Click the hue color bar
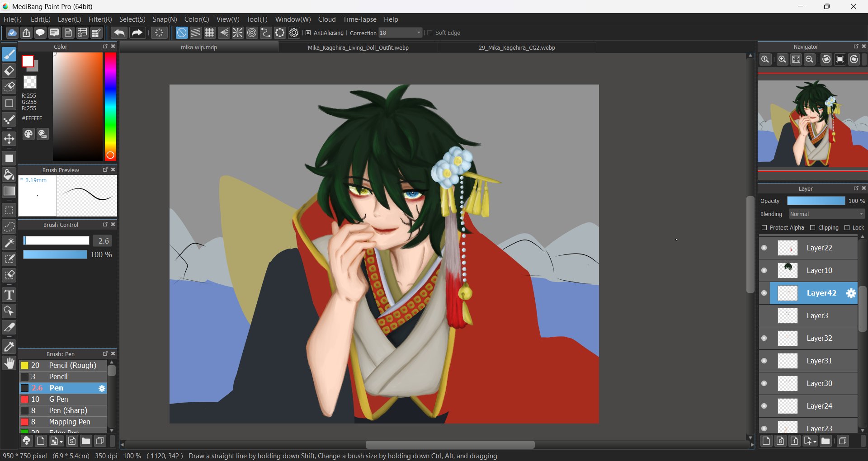Viewport: 868px width, 461px height. (x=110, y=106)
